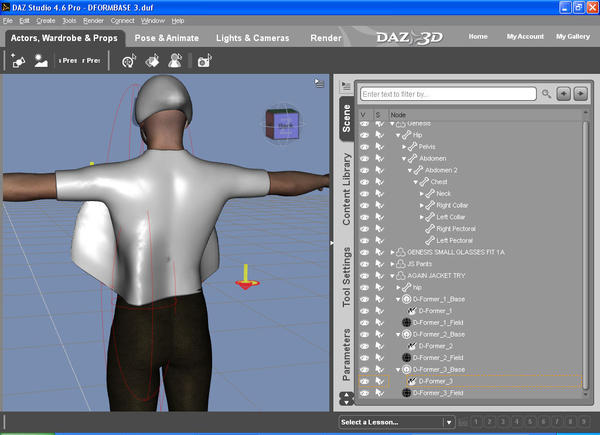This screenshot has height=435, width=600.
Task: Select the D-Former_2_Field sphere icon
Action: click(406, 358)
